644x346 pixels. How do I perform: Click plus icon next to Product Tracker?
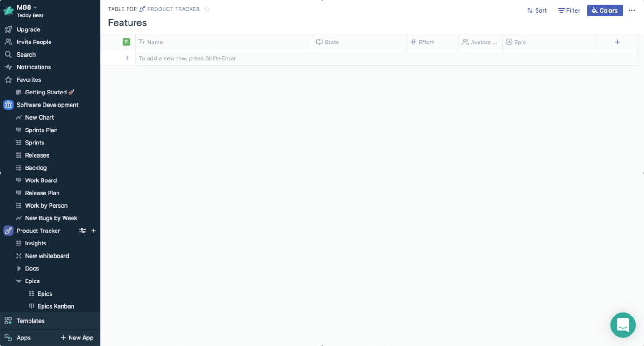(x=93, y=231)
